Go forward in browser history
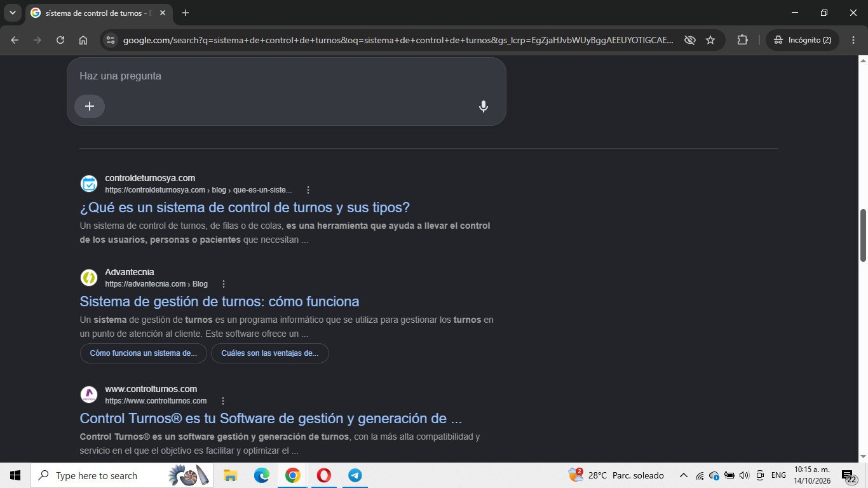Viewport: 868px width, 488px height. click(37, 40)
